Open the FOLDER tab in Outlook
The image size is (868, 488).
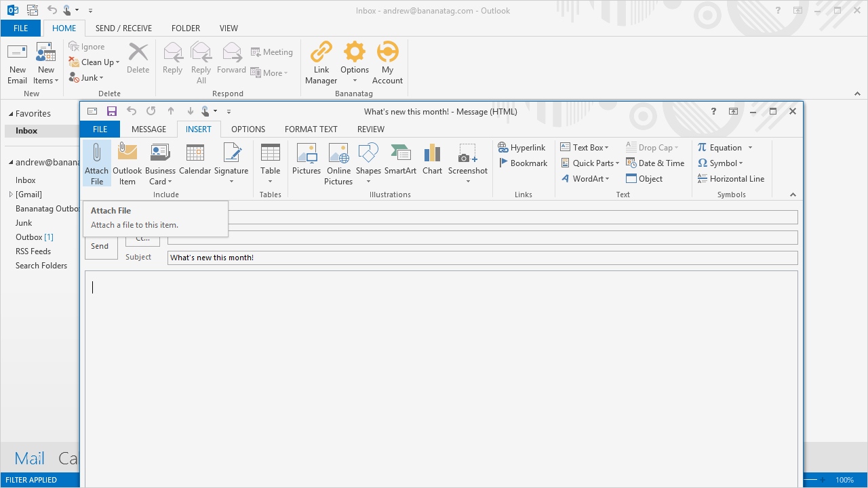pyautogui.click(x=186, y=28)
